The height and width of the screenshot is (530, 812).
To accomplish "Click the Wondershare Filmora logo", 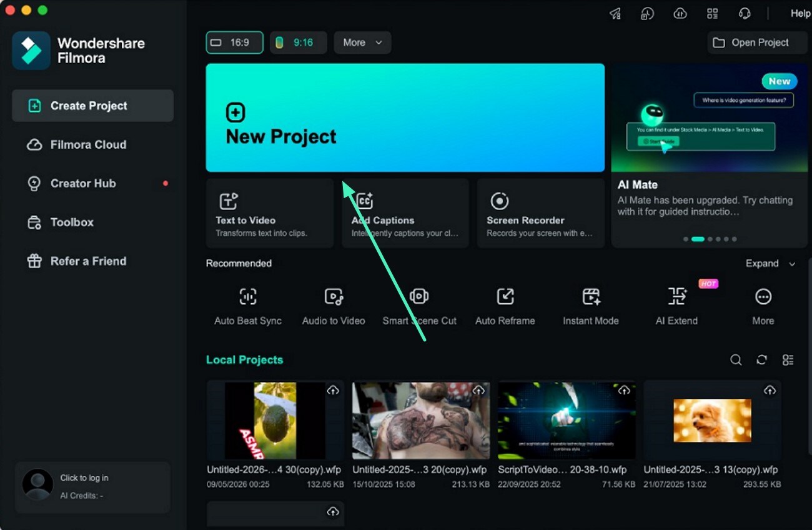I will tap(31, 51).
